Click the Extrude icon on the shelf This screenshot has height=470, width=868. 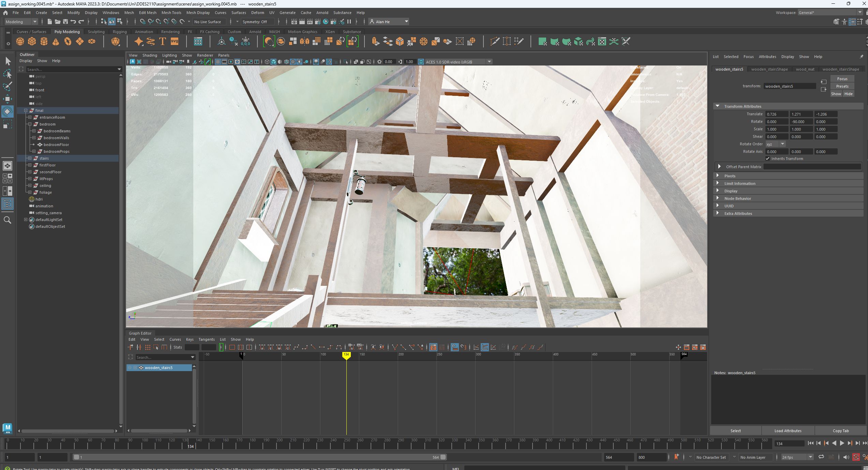pos(375,41)
